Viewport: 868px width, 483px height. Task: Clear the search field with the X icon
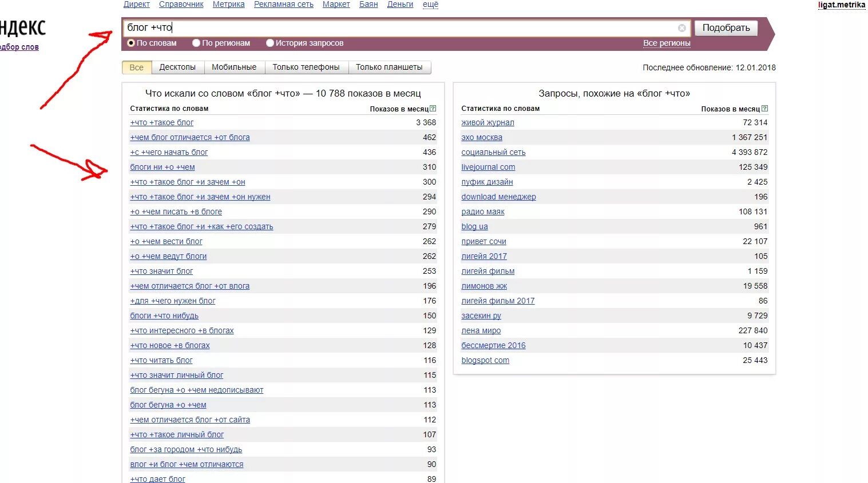click(x=681, y=28)
